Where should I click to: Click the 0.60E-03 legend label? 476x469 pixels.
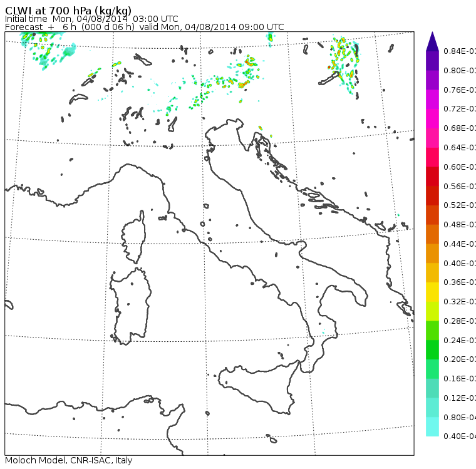click(460, 167)
